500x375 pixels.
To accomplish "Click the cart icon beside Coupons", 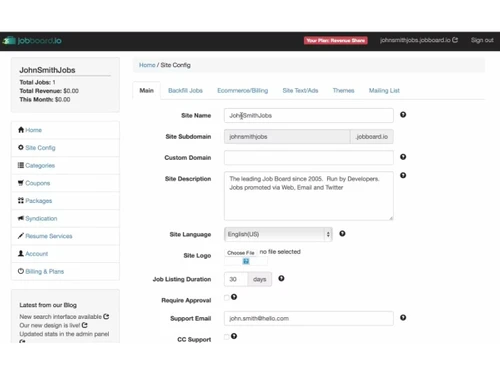I will pyautogui.click(x=21, y=183).
